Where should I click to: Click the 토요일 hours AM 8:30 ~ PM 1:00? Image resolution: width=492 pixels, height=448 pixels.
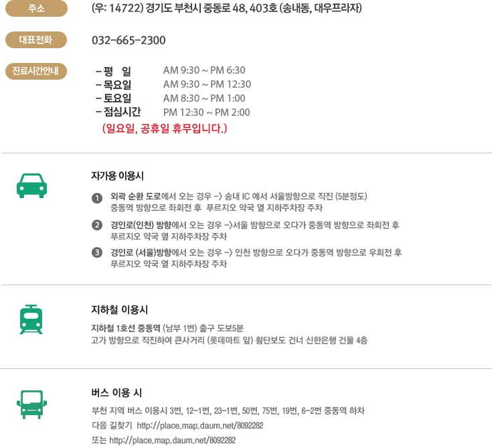204,98
